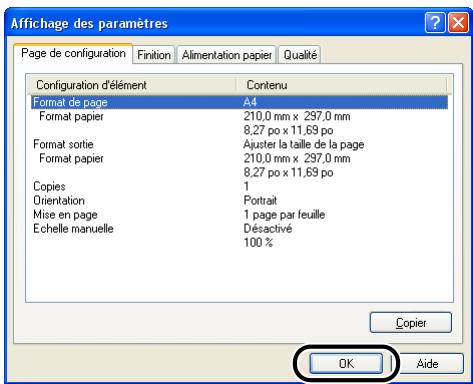Open help with the Aide button
Viewport: 473px width, 384px height.
click(x=427, y=363)
